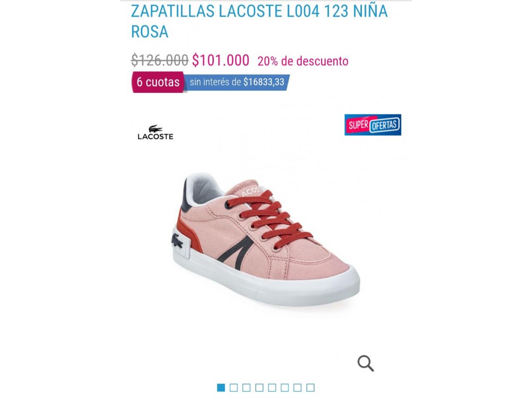Select the seventh image carousel dot
The width and height of the screenshot is (532, 399).
(298, 388)
